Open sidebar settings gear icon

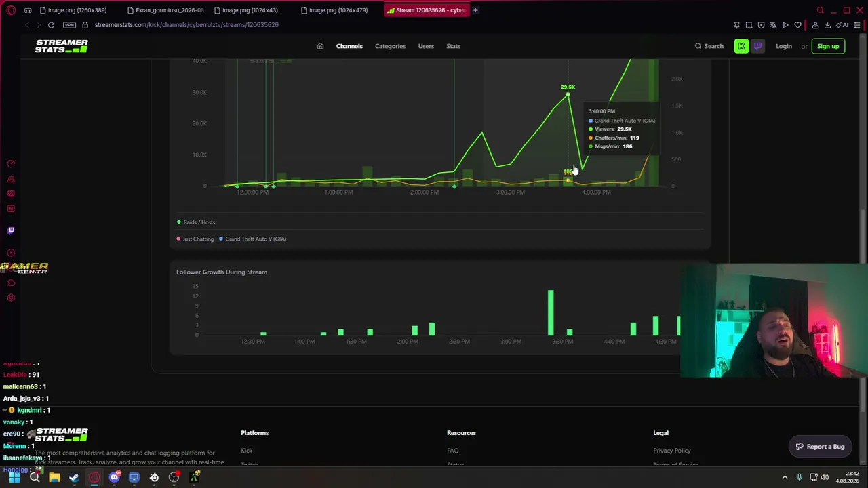11,298
